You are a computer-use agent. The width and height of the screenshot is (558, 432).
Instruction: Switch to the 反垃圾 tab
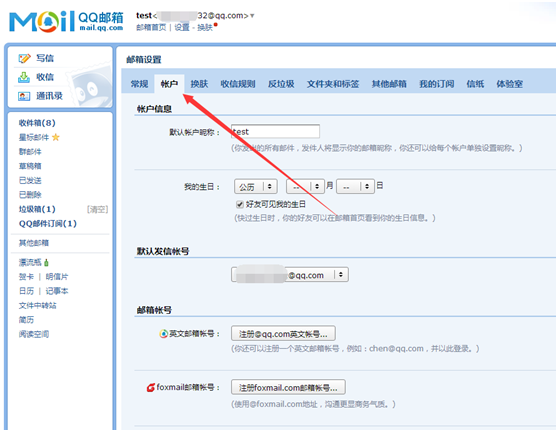(281, 84)
